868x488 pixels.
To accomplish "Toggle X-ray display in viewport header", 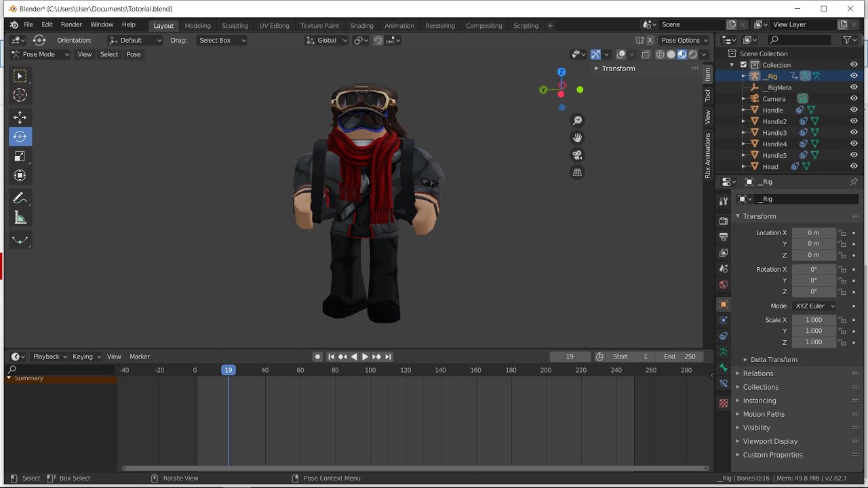I will 646,55.
